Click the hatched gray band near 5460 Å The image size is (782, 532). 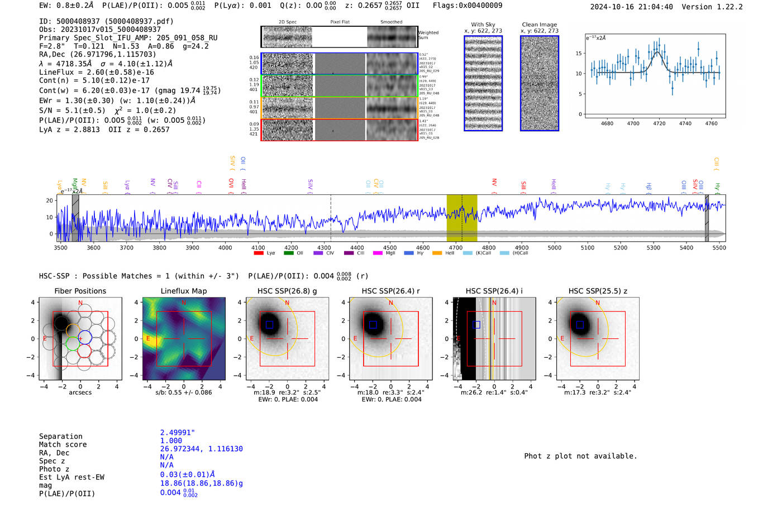707,218
